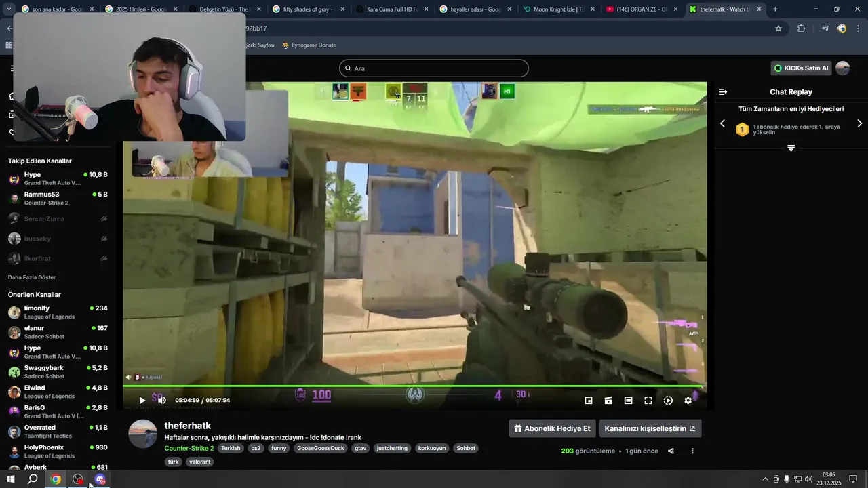The width and height of the screenshot is (868, 488).
Task: Open the video more-options menu
Action: [x=692, y=451]
